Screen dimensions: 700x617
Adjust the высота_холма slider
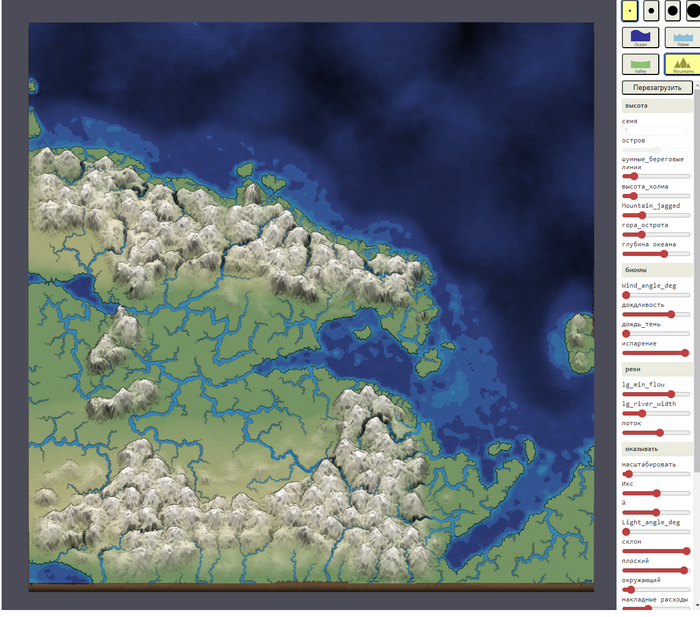click(x=656, y=196)
